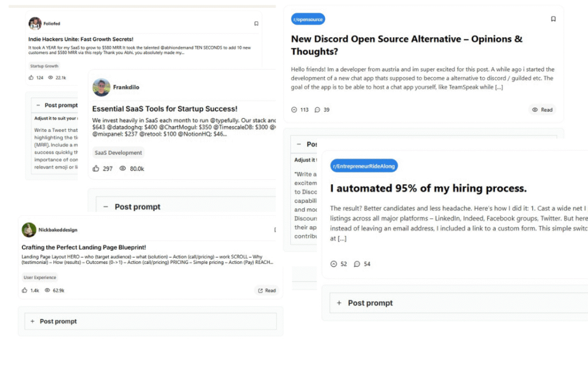Bookmark the Foliofed Indie Hackers post

coord(256,24)
